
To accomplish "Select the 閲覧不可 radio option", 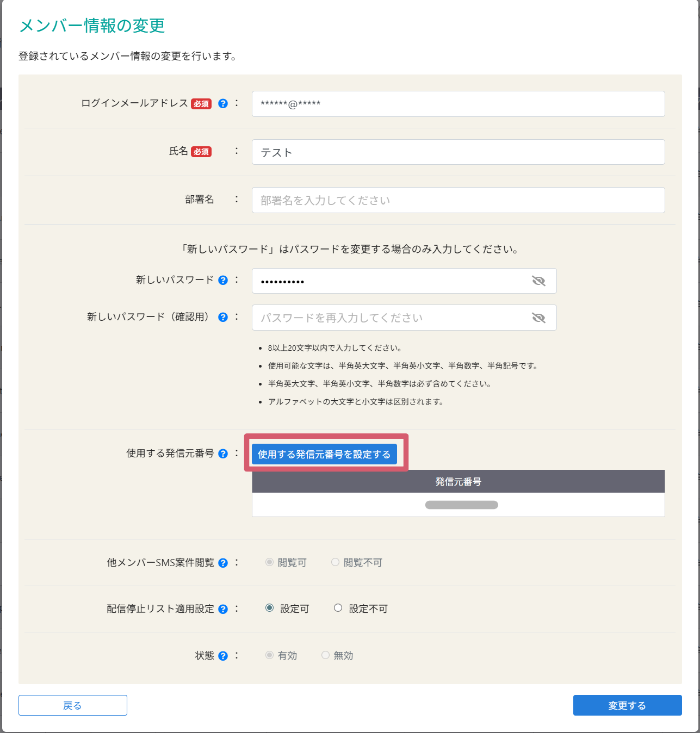I will click(335, 563).
